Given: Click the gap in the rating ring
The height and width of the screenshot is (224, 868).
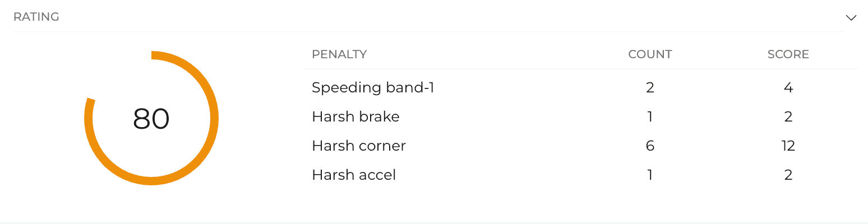Looking at the screenshot, I should click(x=115, y=72).
